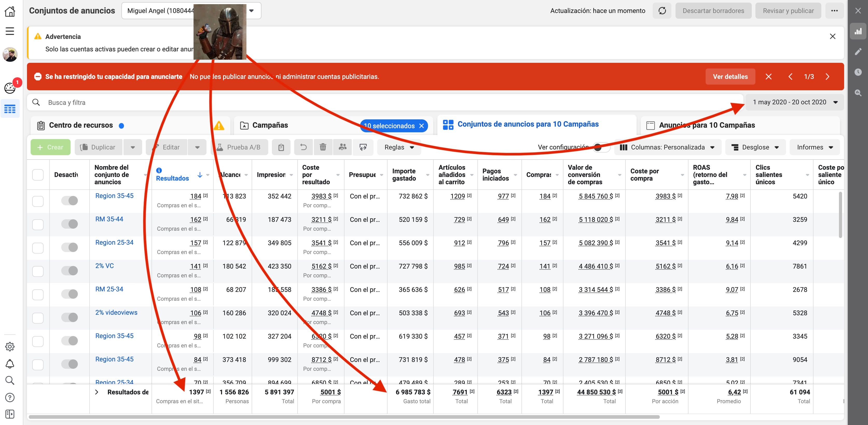Open the date range 1 may 2020 - 20 oct 2020 dropdown

click(x=795, y=102)
